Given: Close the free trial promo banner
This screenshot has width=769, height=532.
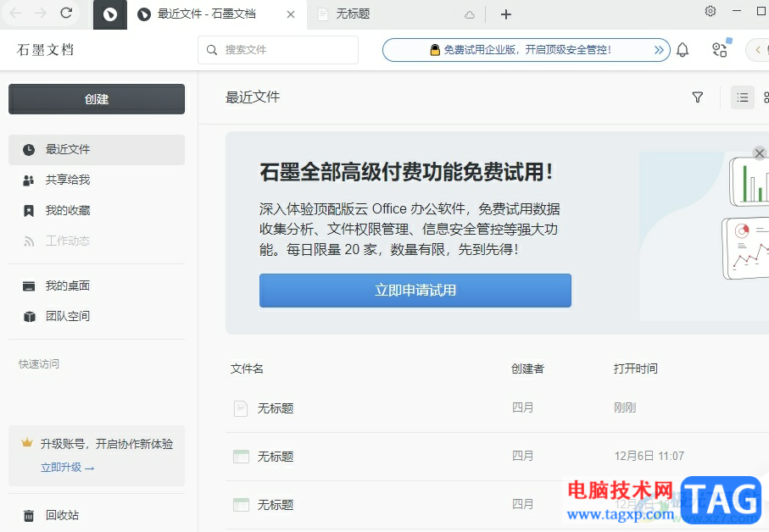Looking at the screenshot, I should click(x=760, y=153).
